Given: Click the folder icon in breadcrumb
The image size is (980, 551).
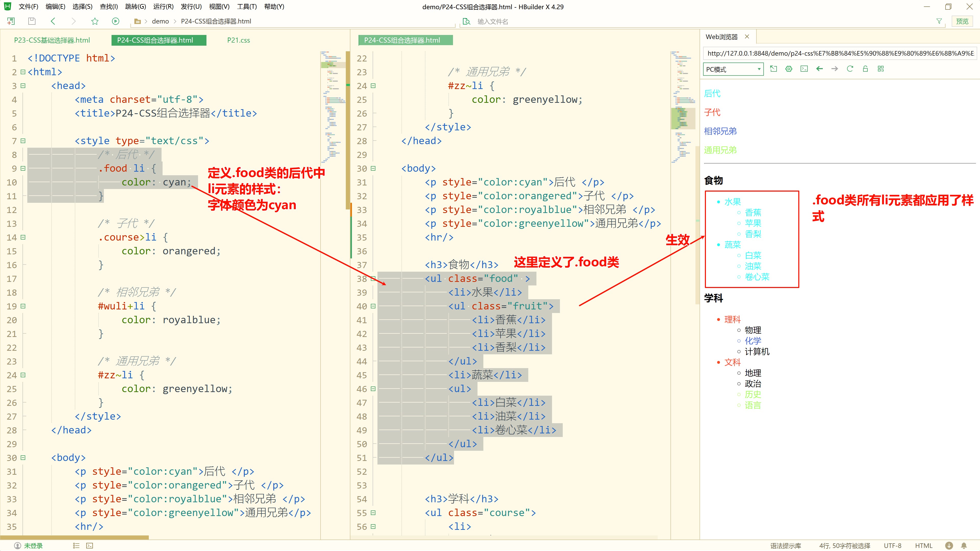Looking at the screenshot, I should [138, 21].
